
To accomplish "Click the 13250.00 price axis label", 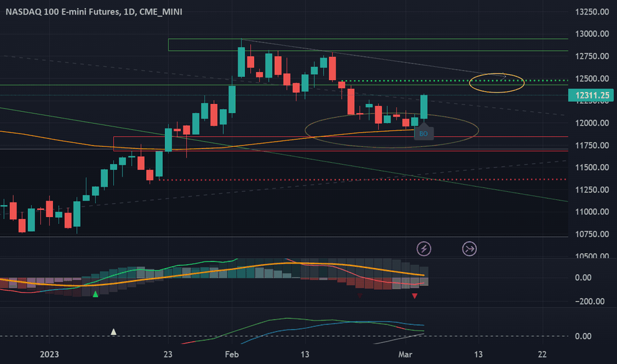I will coord(592,12).
